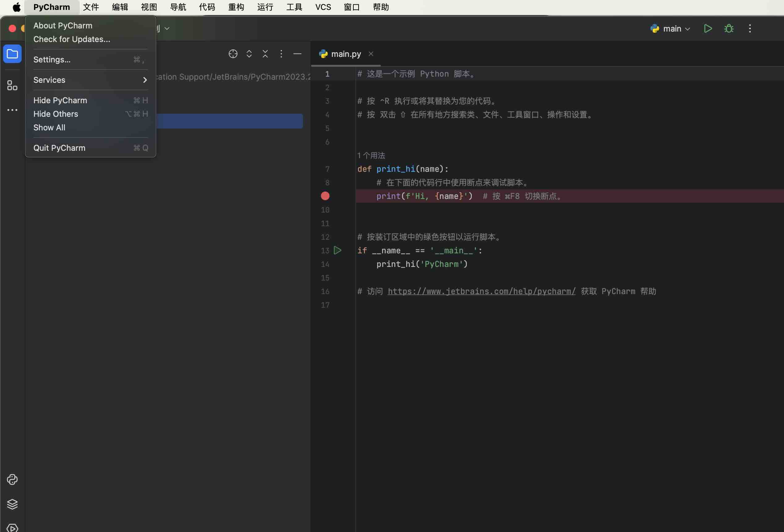Image resolution: width=784 pixels, height=532 pixels.
Task: Click line number 17 in the gutter
Action: tap(325, 305)
